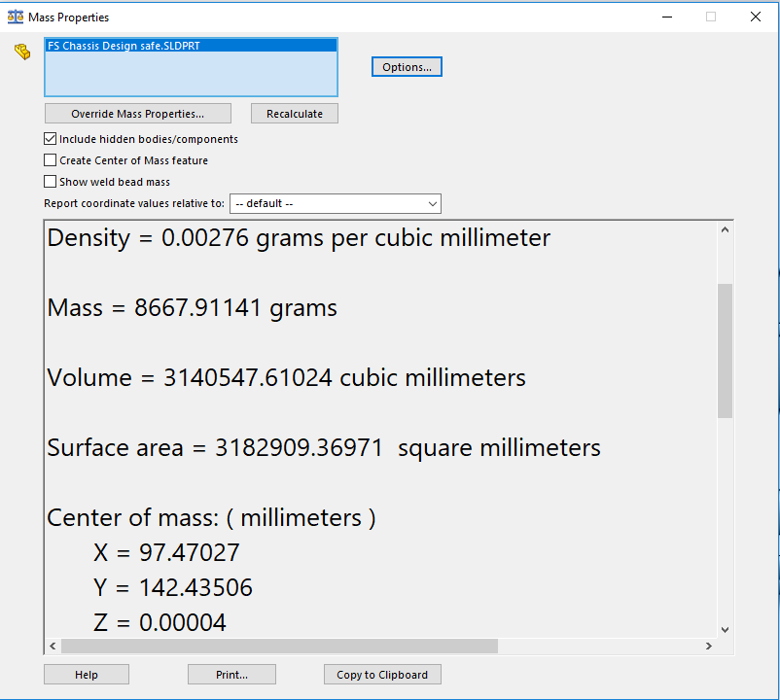
Task: Click Override Mass Properties button
Action: point(138,114)
